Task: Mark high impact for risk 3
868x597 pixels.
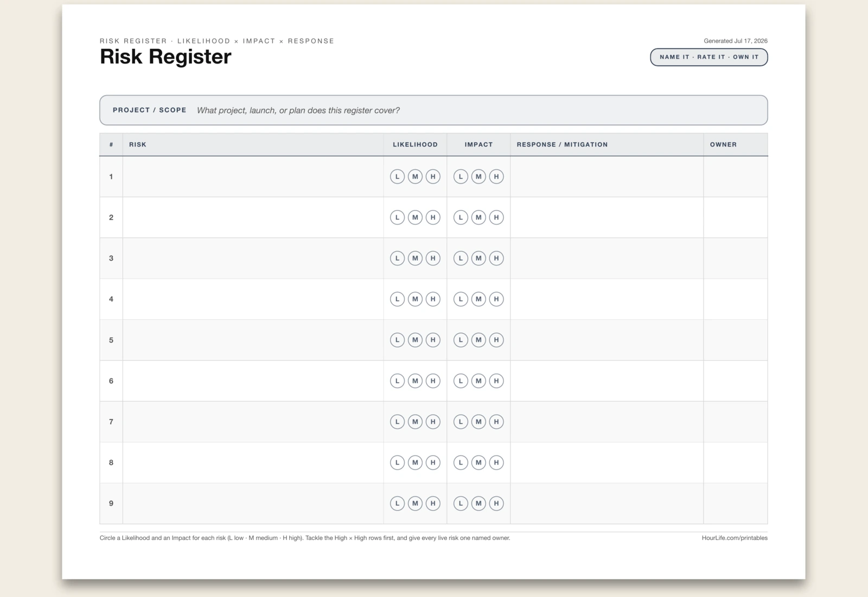Action: point(496,258)
